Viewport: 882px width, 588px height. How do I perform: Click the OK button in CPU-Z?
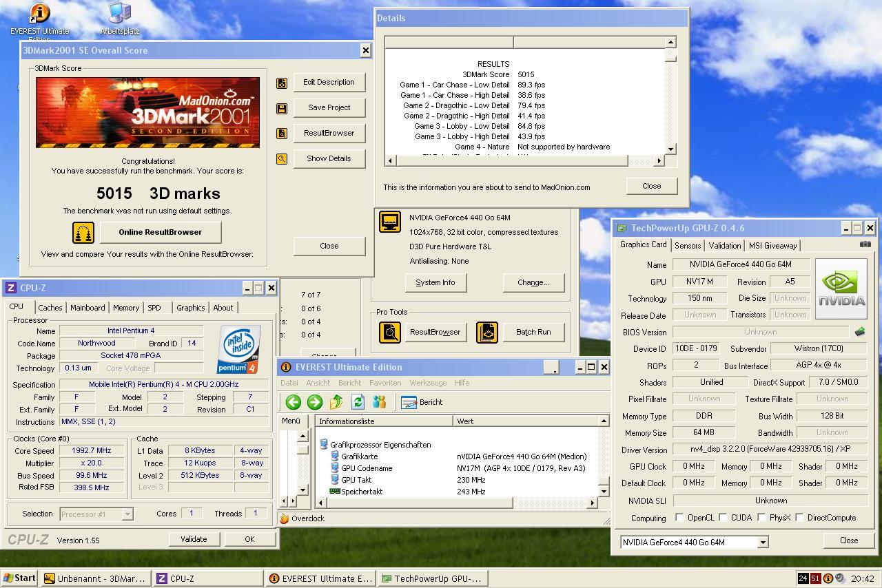249,539
